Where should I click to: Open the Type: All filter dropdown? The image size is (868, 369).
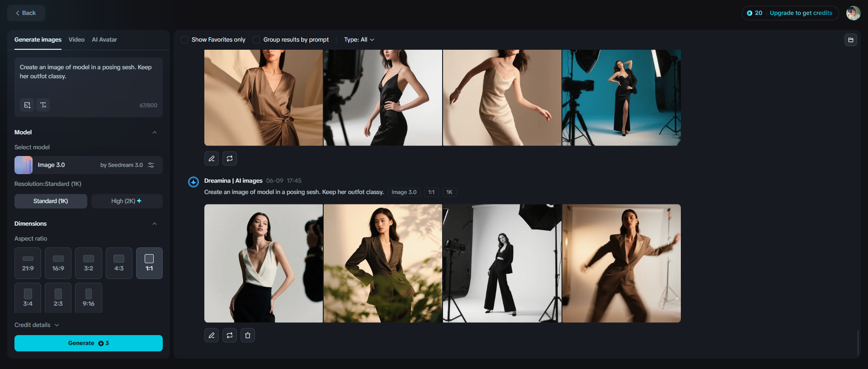click(359, 40)
